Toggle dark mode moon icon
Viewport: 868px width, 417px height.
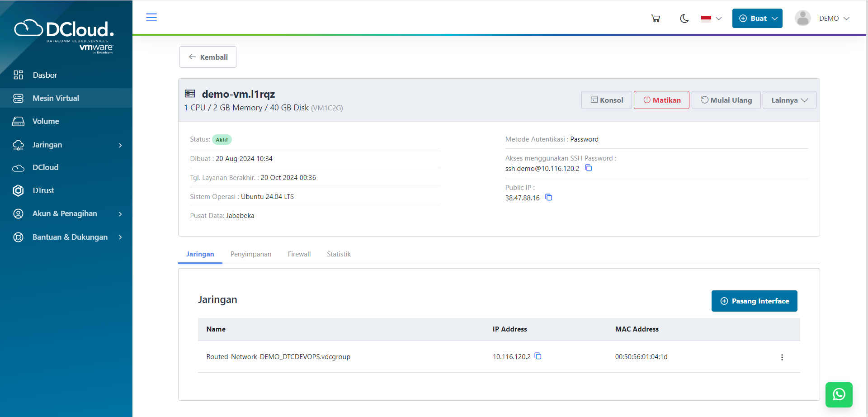click(684, 19)
